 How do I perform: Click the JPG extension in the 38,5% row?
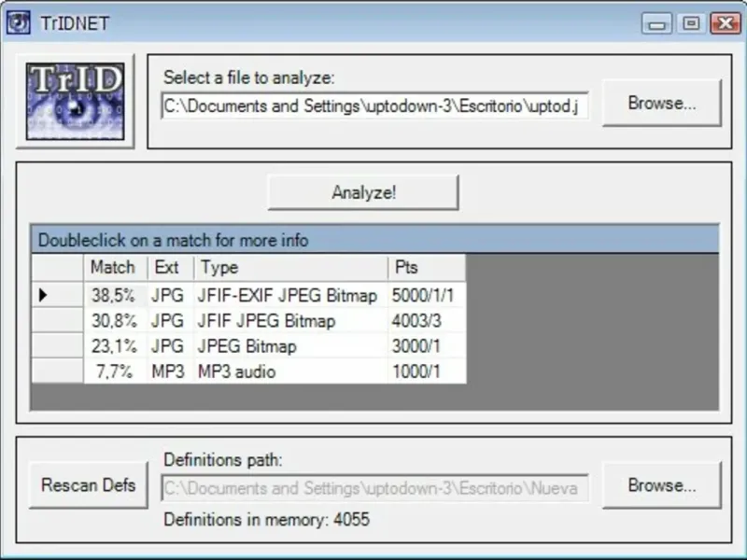(x=171, y=295)
